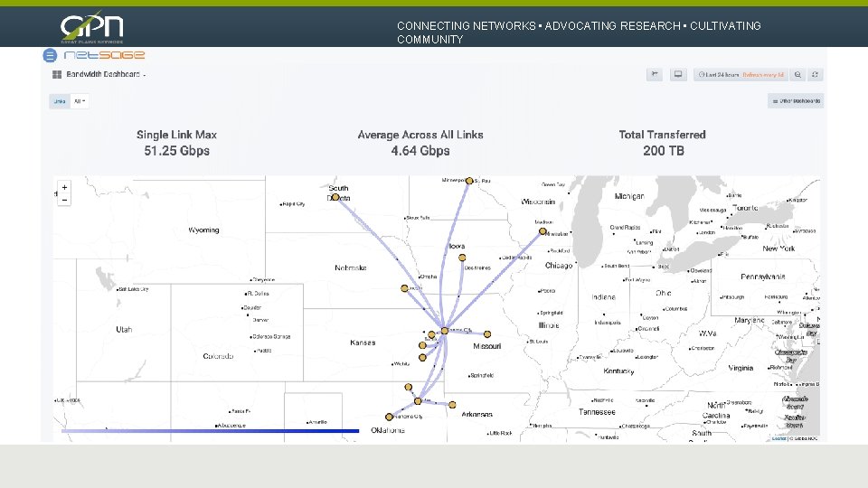Image resolution: width=868 pixels, height=488 pixels.
Task: Click the map zoom in plus button
Action: (x=64, y=188)
